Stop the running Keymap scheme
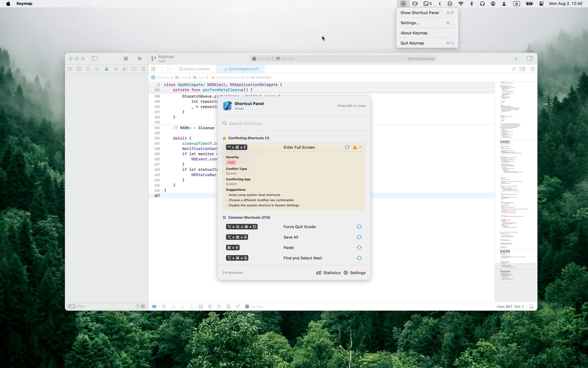Image resolution: width=588 pixels, height=368 pixels. pyautogui.click(x=126, y=58)
